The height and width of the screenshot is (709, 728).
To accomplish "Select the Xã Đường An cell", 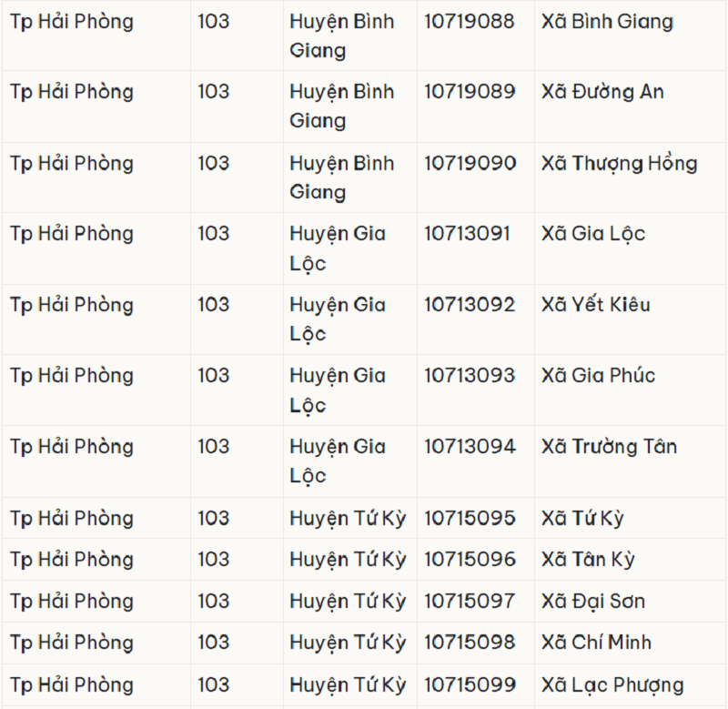I will [630, 106].
